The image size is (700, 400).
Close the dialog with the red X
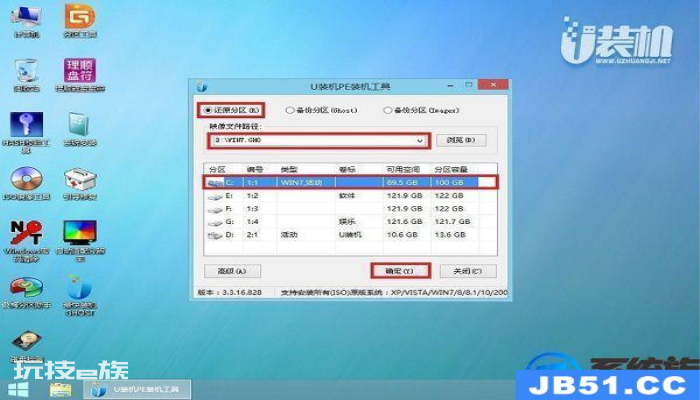click(493, 85)
